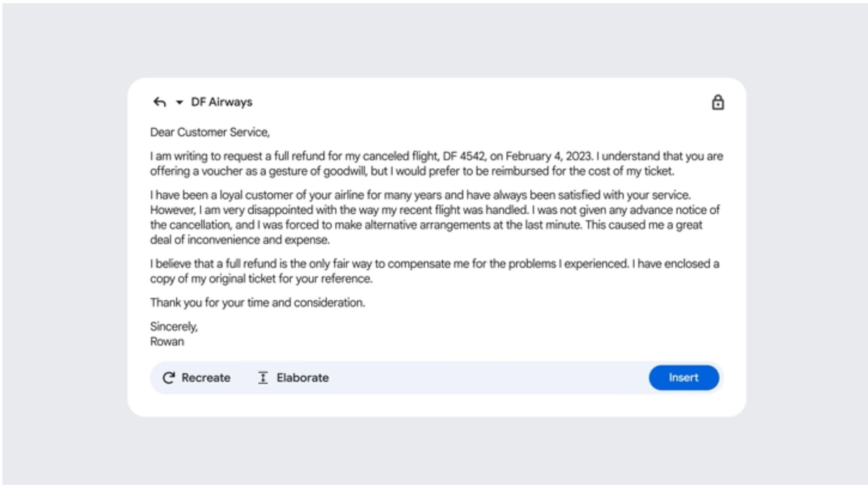Click the signature name Rowan
This screenshot has width=868, height=488.
click(167, 342)
